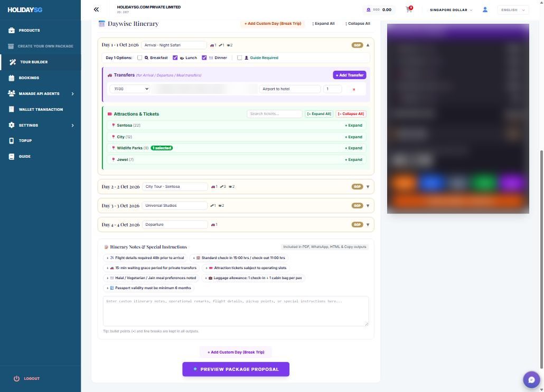Collapse All attractions with red button
544x392 pixels.
point(351,114)
